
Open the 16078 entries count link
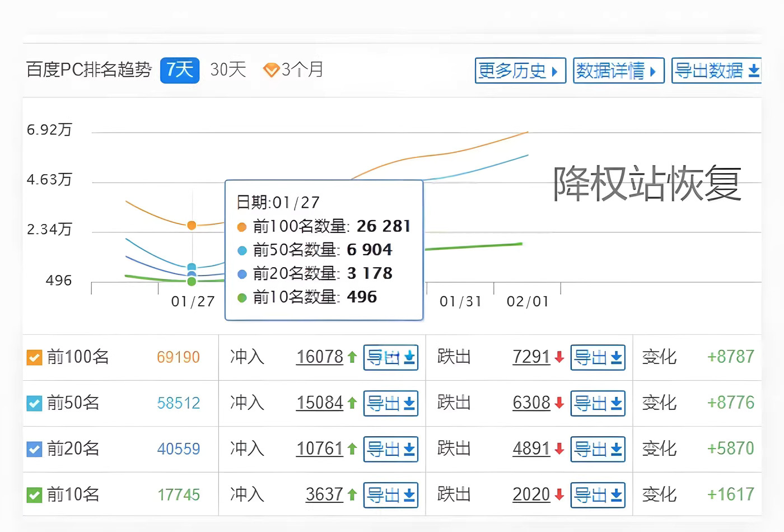tap(319, 357)
